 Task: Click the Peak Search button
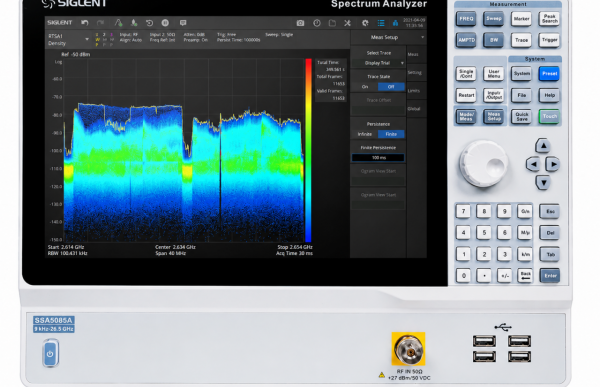point(549,18)
